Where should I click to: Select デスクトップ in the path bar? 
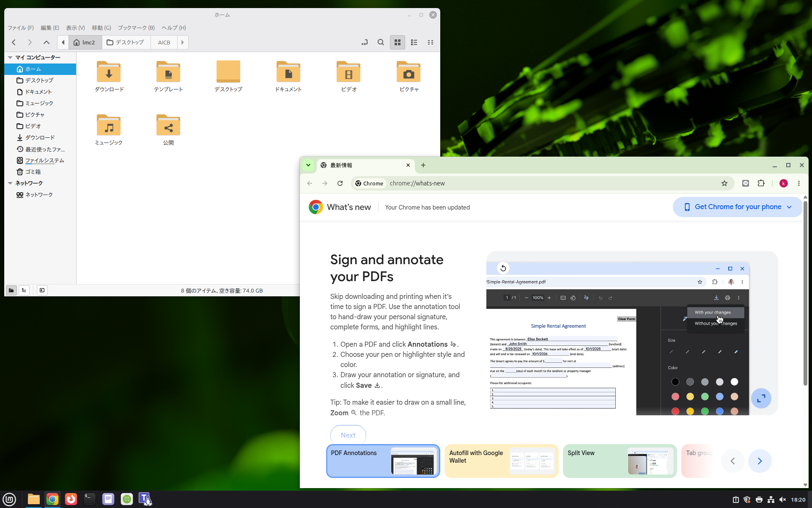click(126, 42)
